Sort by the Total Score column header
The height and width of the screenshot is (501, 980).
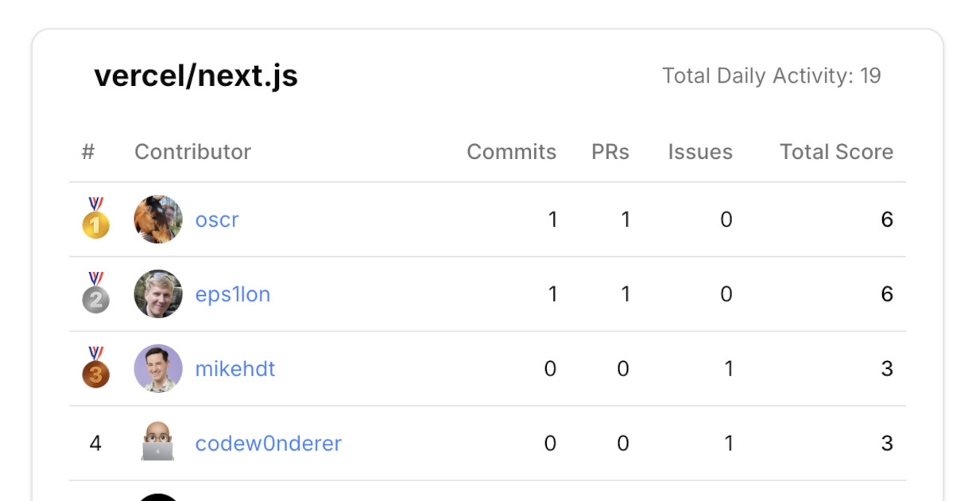(836, 151)
